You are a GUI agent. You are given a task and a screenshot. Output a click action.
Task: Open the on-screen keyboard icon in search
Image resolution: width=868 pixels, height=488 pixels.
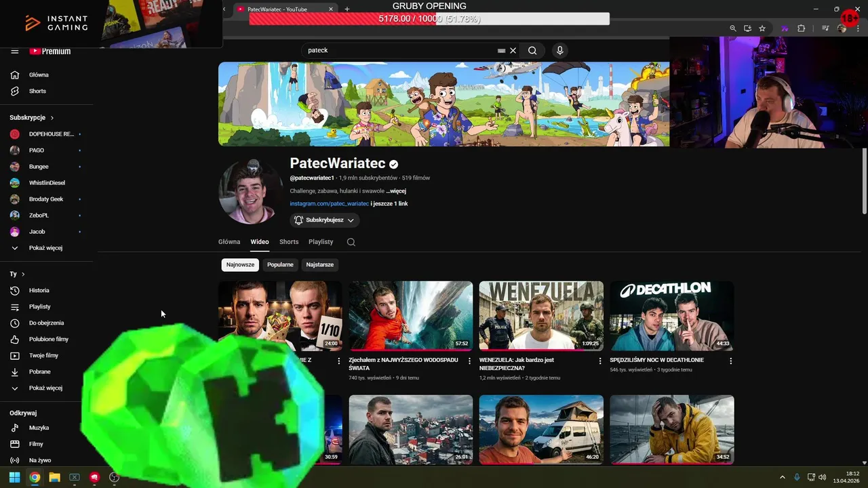(x=501, y=50)
